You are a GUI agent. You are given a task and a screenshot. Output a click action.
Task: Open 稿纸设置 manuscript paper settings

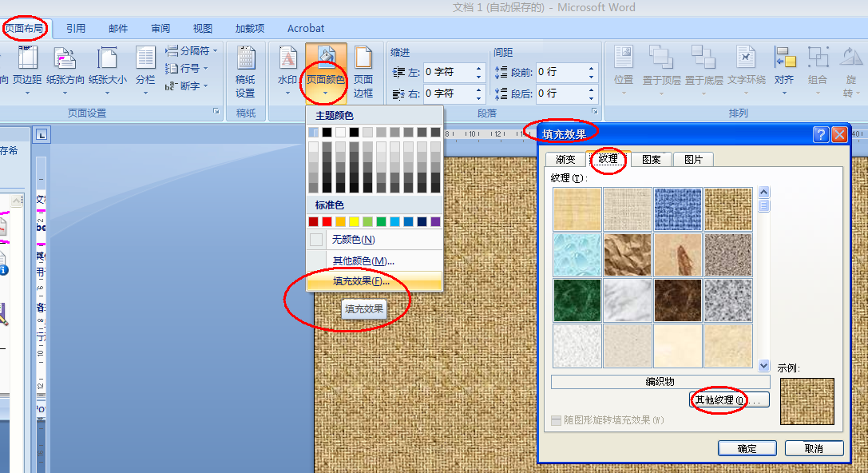[x=245, y=72]
